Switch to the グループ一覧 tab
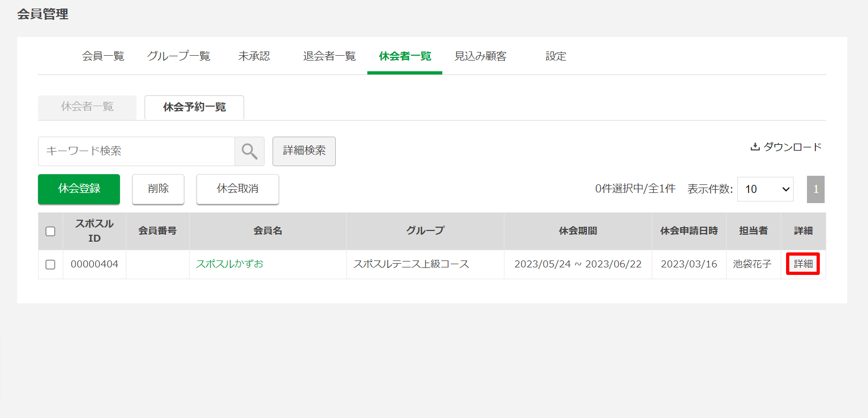The width and height of the screenshot is (868, 418). (x=178, y=56)
